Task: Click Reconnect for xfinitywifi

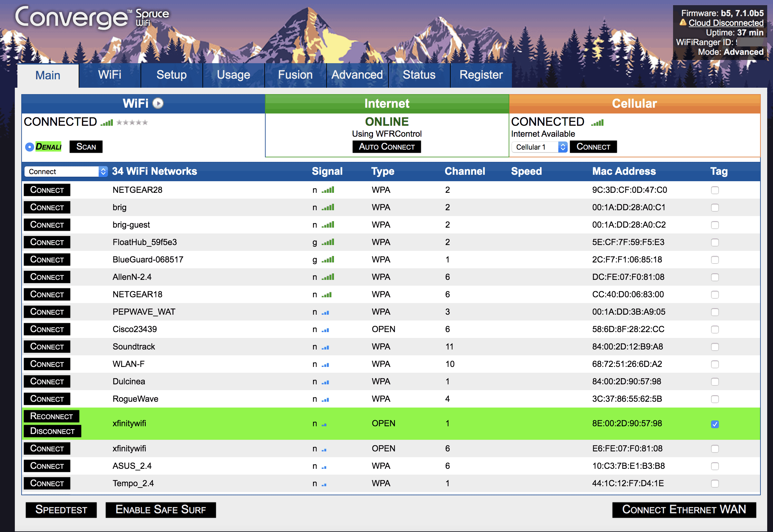Action: pyautogui.click(x=51, y=416)
